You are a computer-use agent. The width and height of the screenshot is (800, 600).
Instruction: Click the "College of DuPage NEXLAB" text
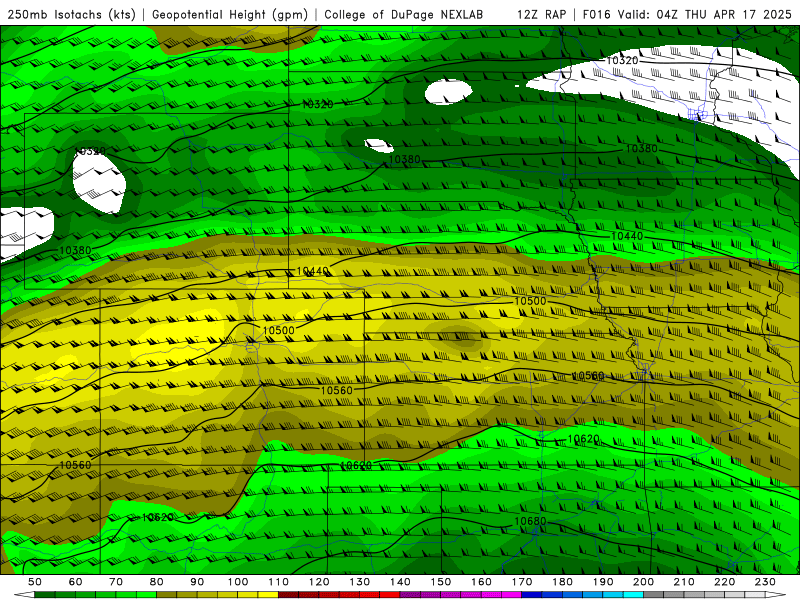403,14
